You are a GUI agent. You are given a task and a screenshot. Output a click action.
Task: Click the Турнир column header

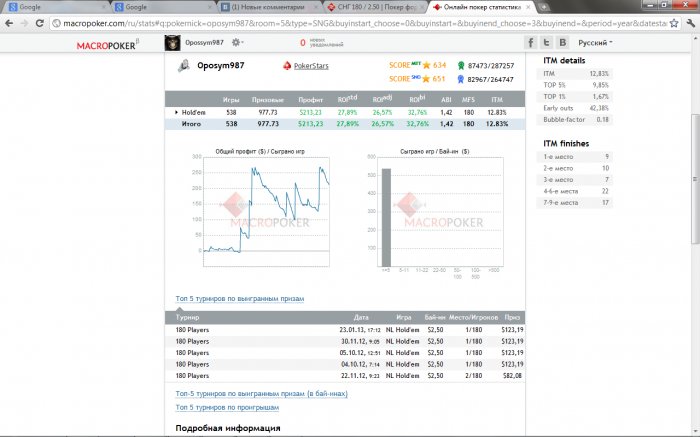click(188, 317)
